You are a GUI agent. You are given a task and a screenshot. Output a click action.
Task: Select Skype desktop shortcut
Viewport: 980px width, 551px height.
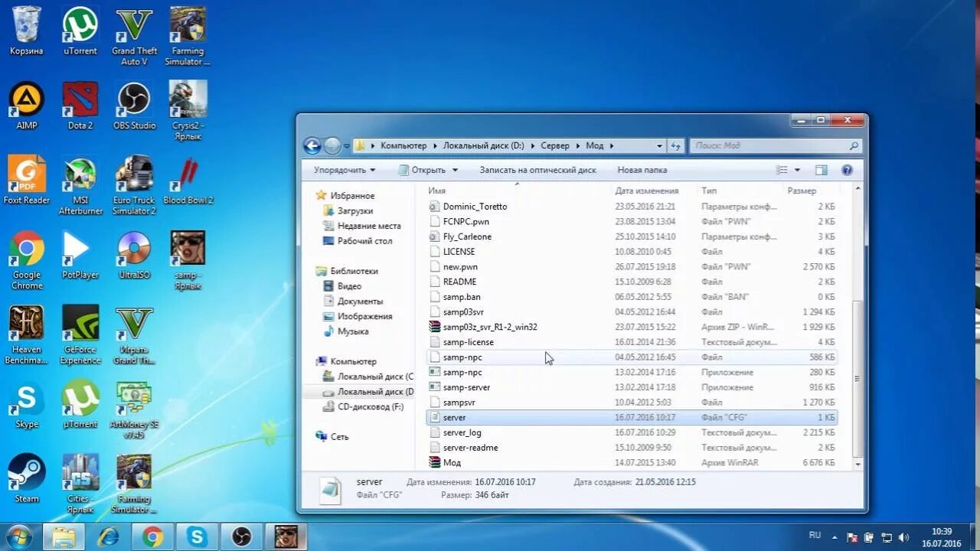[x=27, y=404]
